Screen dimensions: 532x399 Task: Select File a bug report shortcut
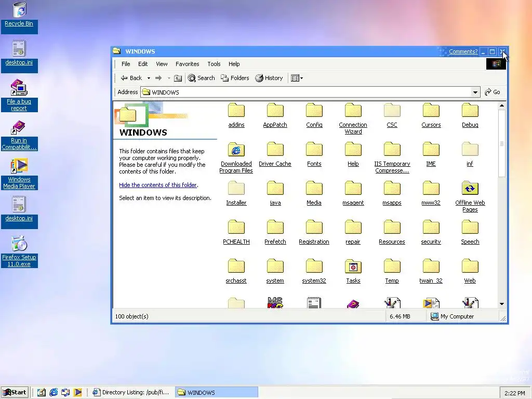click(19, 96)
